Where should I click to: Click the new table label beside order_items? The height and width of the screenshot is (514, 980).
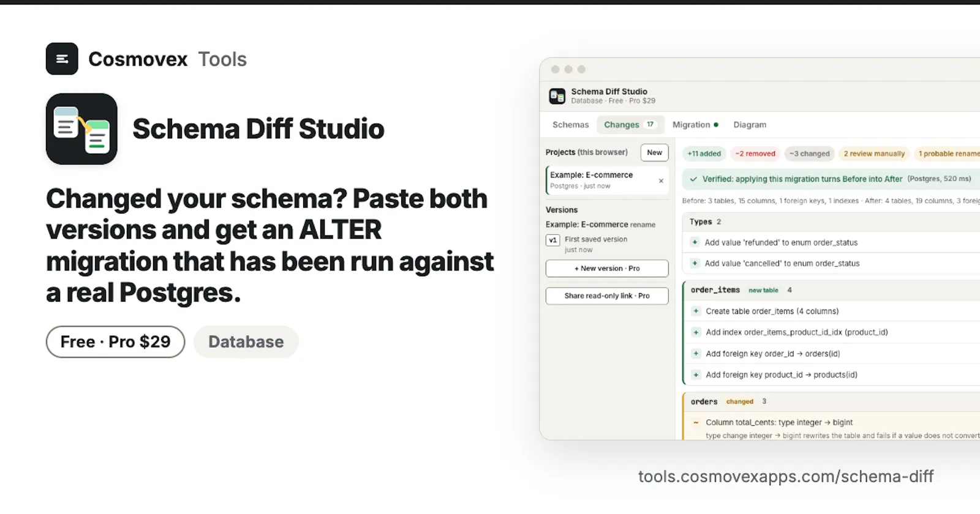pos(763,290)
